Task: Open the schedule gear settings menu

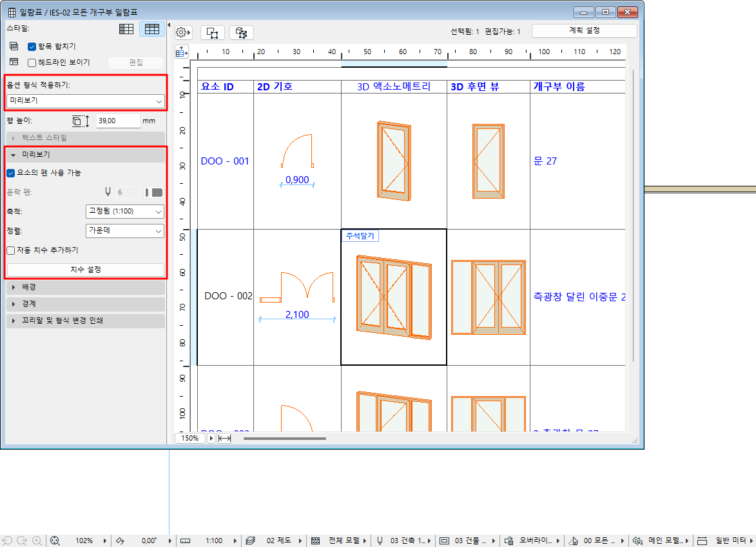Action: (x=183, y=32)
